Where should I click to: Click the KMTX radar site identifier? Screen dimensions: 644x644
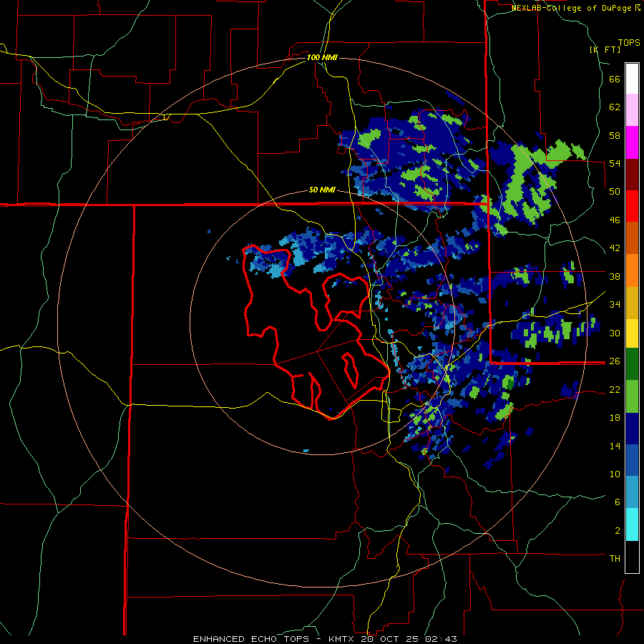(343, 639)
